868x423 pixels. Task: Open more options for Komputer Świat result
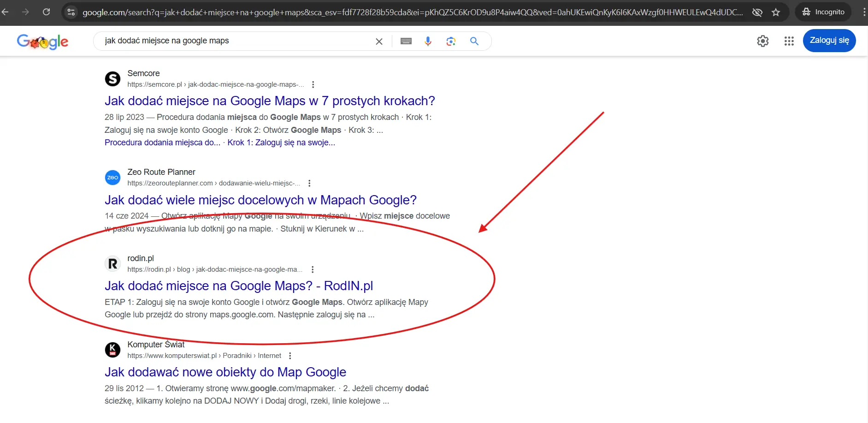coord(290,356)
